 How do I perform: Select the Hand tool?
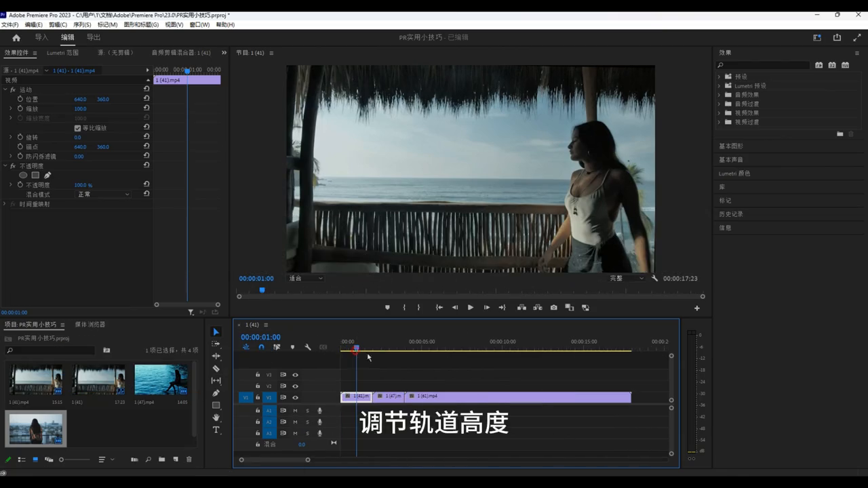point(216,418)
